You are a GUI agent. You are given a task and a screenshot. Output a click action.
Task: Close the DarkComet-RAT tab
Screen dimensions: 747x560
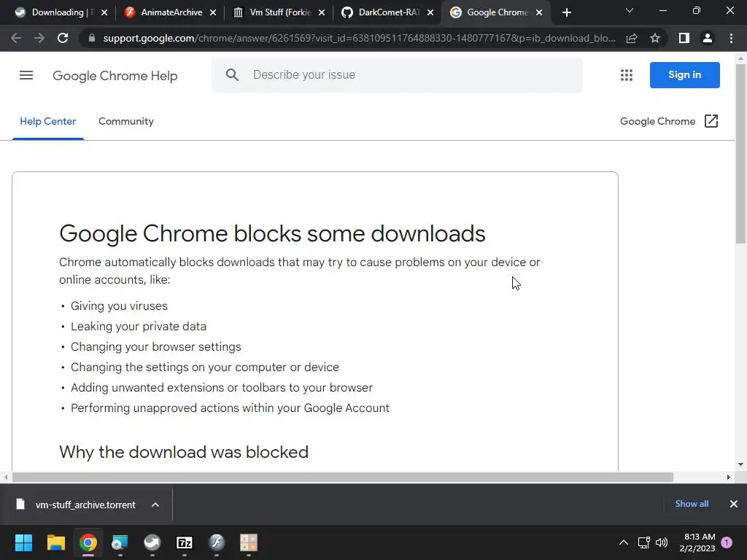430,12
